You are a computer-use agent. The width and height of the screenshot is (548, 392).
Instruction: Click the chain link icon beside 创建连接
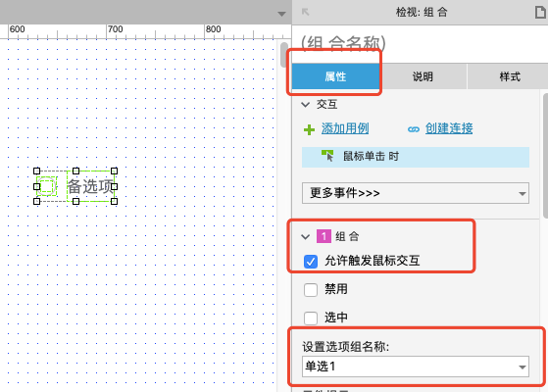414,129
